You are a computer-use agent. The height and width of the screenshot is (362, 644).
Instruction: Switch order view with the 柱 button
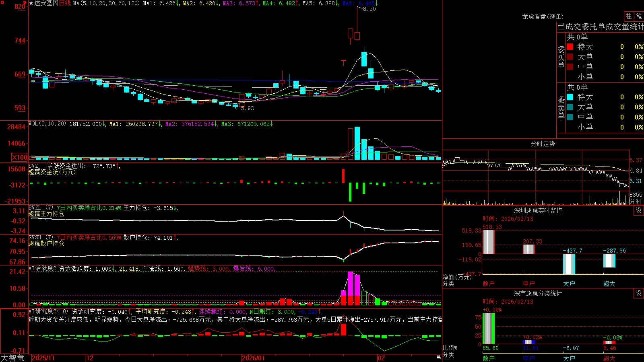629,16
